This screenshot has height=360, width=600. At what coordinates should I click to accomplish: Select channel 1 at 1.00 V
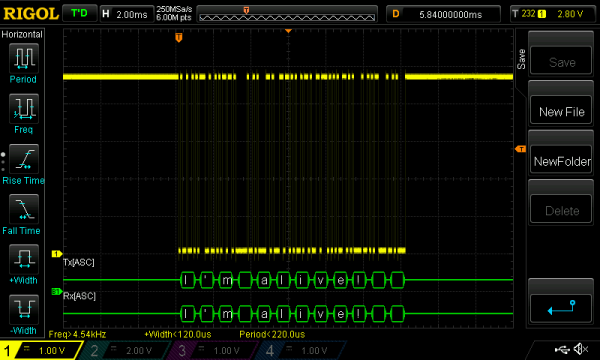pos(41,350)
